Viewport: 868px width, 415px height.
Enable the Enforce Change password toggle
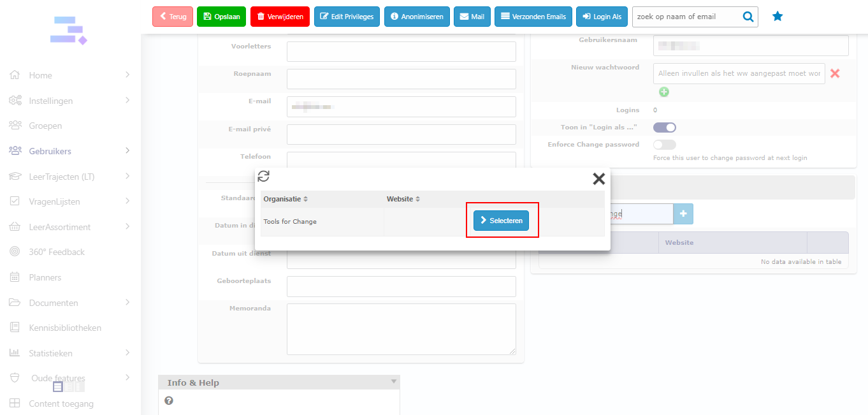tap(664, 145)
